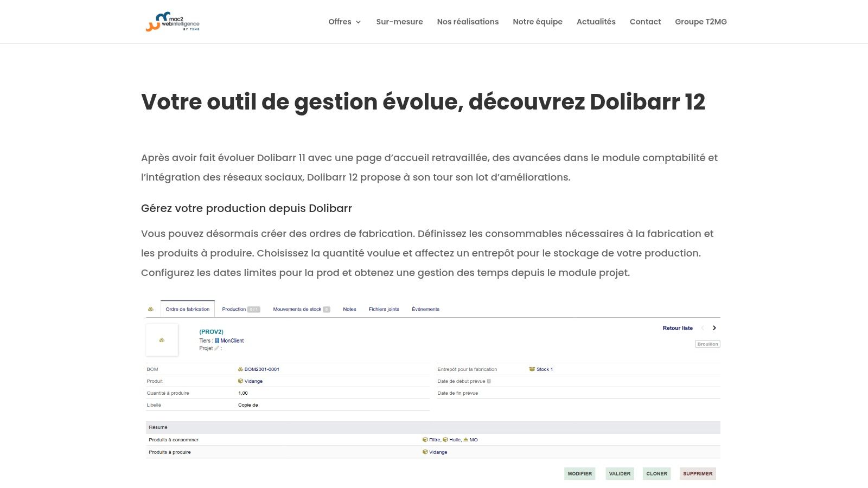Image resolution: width=868 pixels, height=488 pixels.
Task: Click the heading Gérez votre production depuis Dolibarr
Action: coord(246,208)
